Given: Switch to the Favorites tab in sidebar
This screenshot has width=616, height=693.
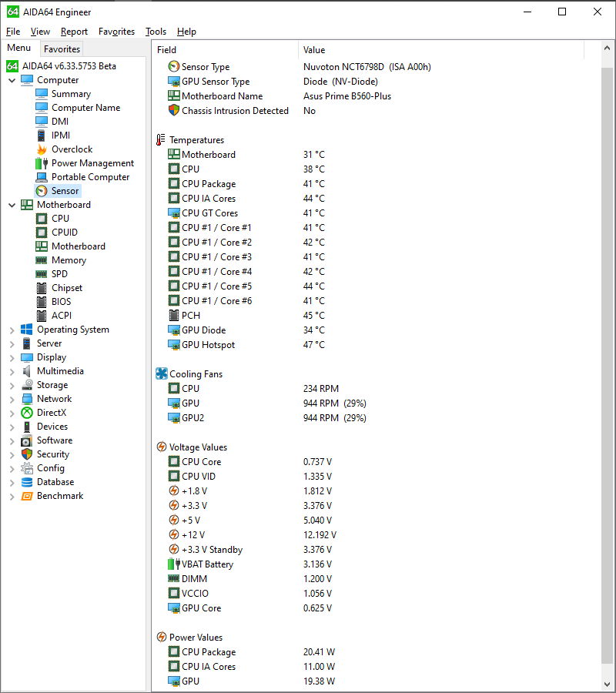Looking at the screenshot, I should click(x=62, y=49).
